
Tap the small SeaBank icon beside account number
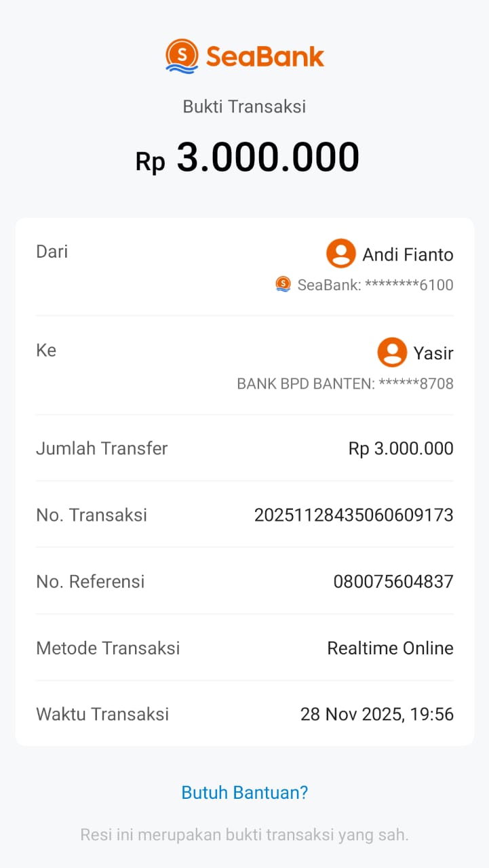[x=283, y=285]
